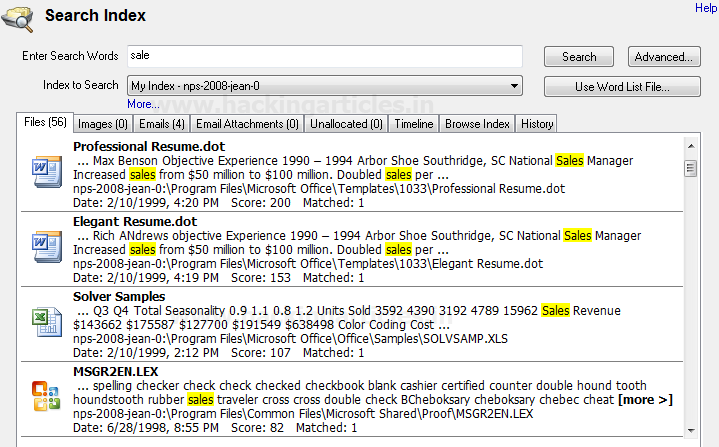Switch to the Timeline tab
The image size is (719, 447).
click(414, 124)
